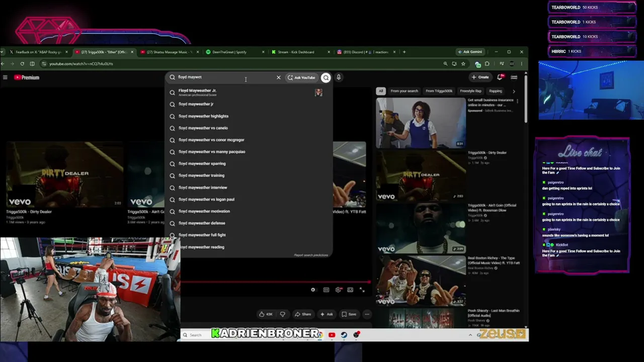
Task: Click the red video progress bar
Action: point(276,282)
